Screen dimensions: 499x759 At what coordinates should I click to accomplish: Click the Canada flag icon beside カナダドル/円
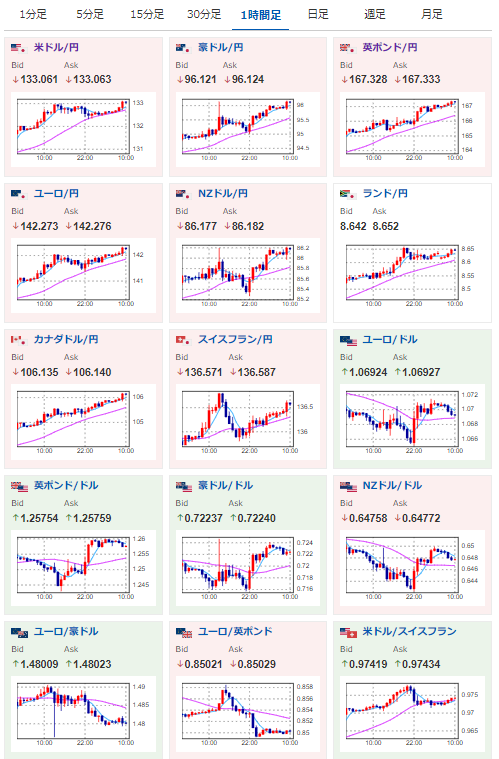[x=18, y=340]
